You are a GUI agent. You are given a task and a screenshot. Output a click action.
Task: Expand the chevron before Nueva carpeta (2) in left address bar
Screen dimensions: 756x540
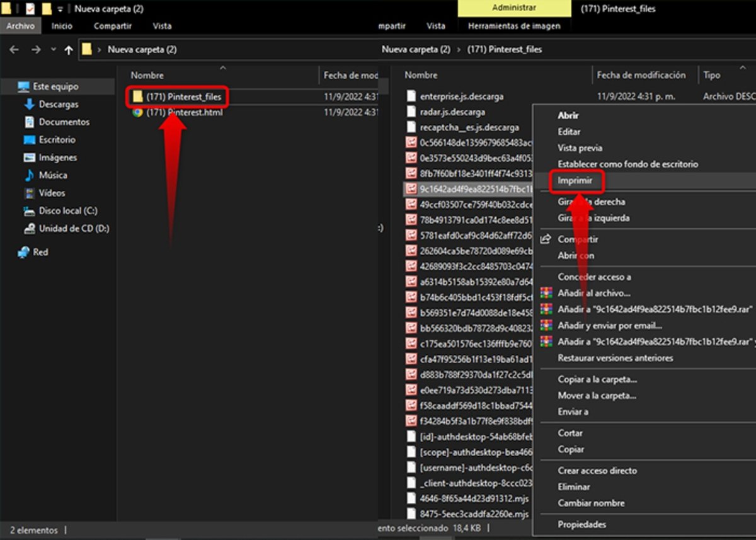pos(100,49)
